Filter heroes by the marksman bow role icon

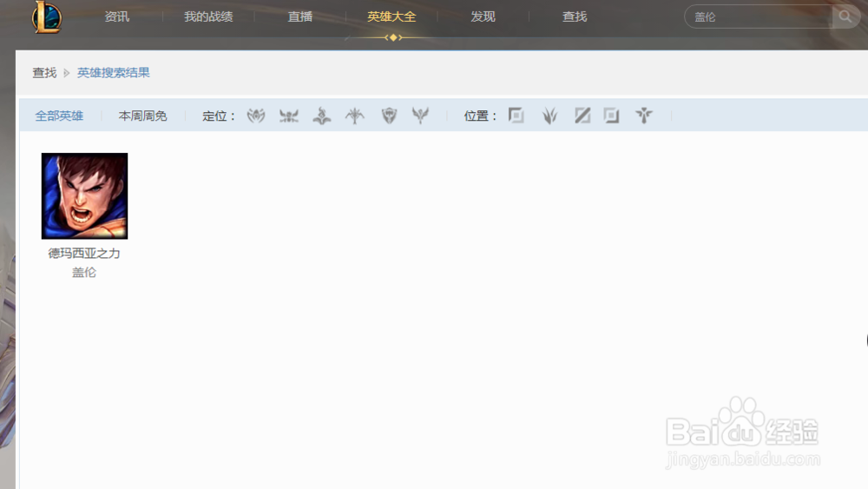pos(355,116)
